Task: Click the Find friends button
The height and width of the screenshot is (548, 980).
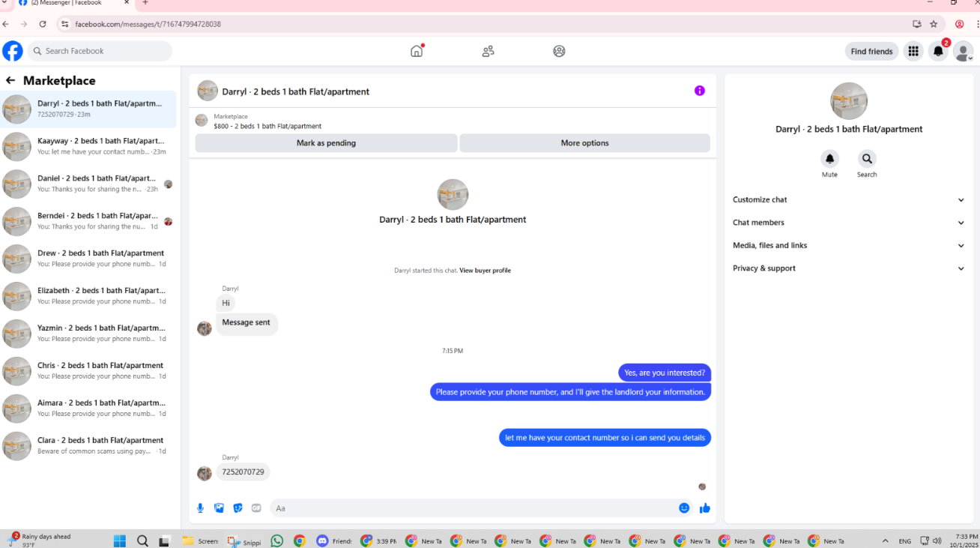Action: coord(871,51)
